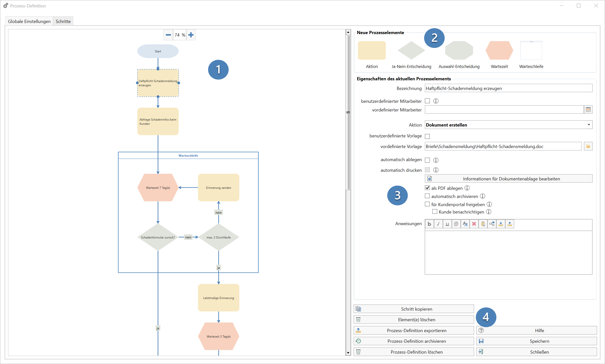Check the automatisch ablegen checkbox
605x364 pixels.
click(427, 160)
